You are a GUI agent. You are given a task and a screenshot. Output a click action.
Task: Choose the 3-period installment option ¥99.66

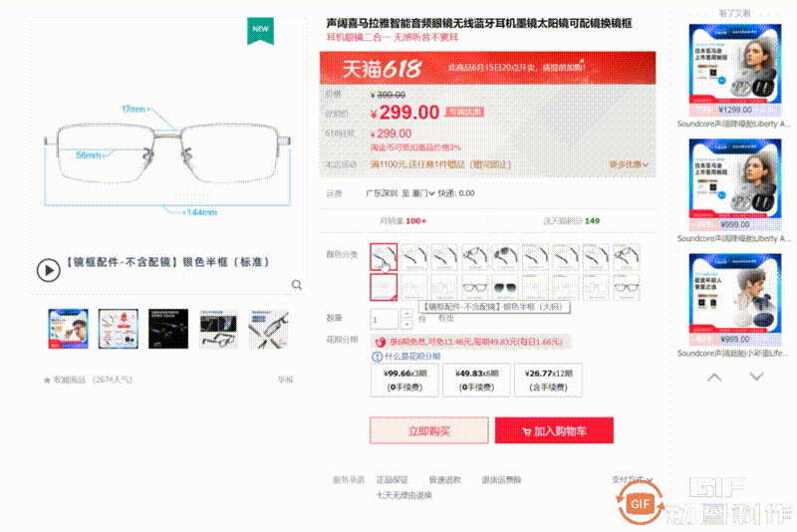pyautogui.click(x=404, y=381)
